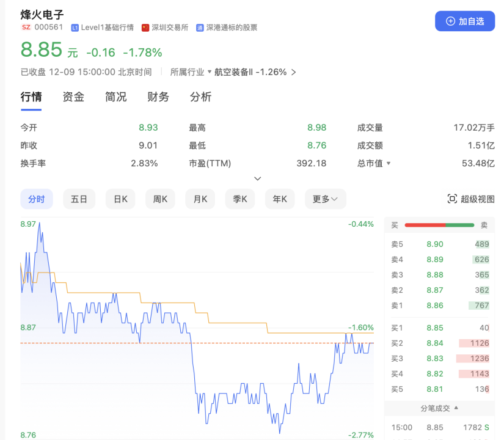Open the 总市值 dropdown triangle
Viewport: 504px width, 440px height.
[x=389, y=163]
